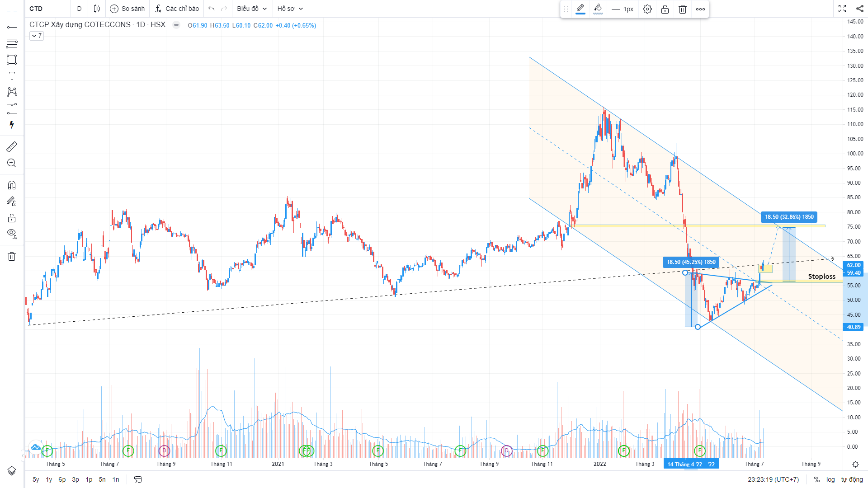868x488 pixels.
Task: Toggle lock all drawing tools
Action: [x=12, y=218]
